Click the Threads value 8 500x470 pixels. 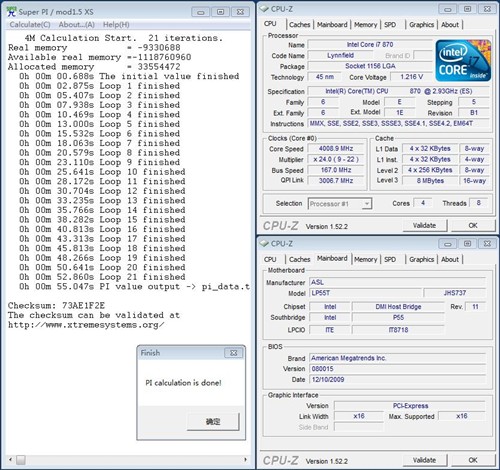[478, 203]
